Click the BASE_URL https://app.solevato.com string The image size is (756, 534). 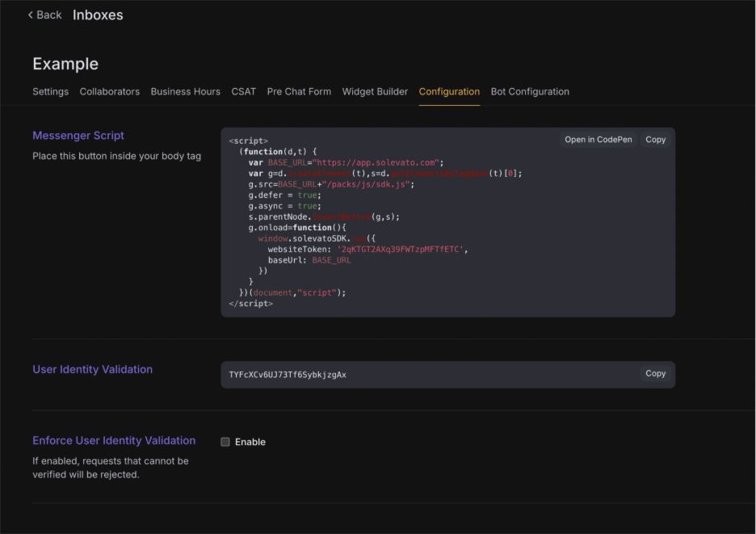coord(377,162)
